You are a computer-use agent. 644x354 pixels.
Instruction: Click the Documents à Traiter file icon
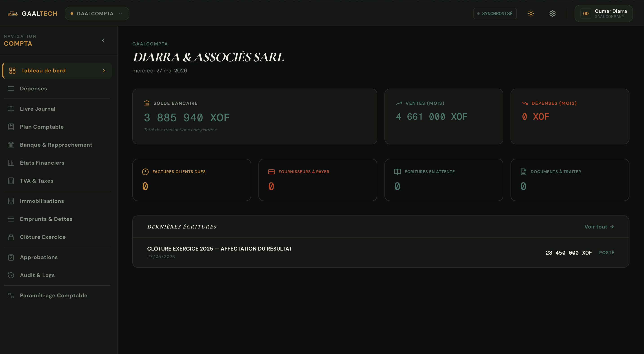click(x=524, y=172)
